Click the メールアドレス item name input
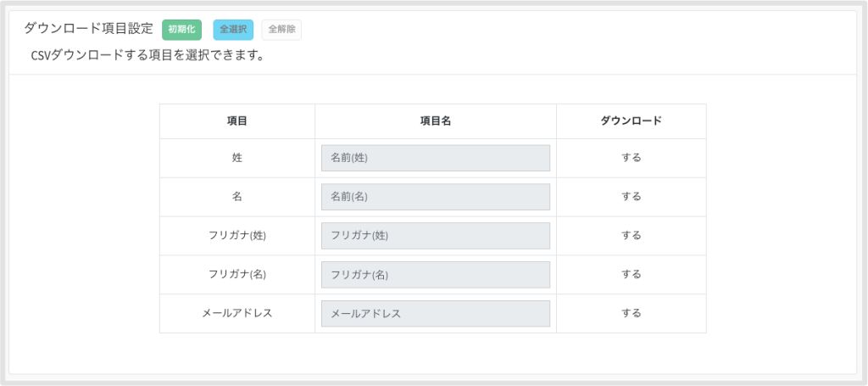 [436, 313]
